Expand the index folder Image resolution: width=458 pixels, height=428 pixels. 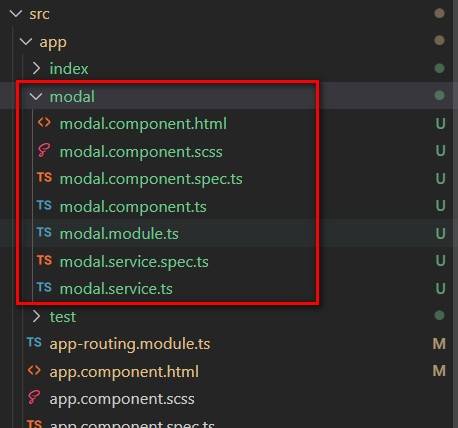(36, 68)
